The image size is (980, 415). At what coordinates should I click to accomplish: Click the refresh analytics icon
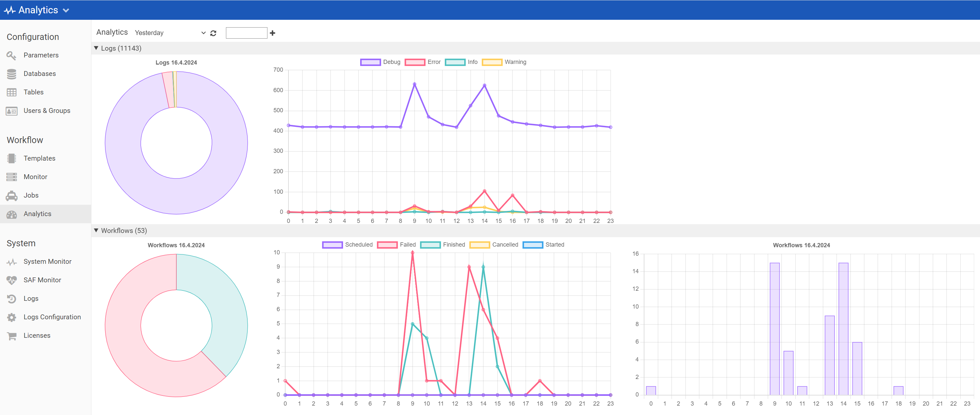point(213,33)
